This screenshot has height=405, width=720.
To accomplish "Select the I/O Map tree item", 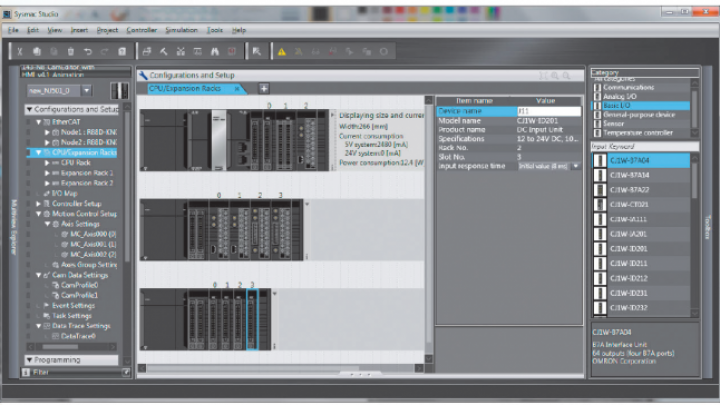I will 64,193.
